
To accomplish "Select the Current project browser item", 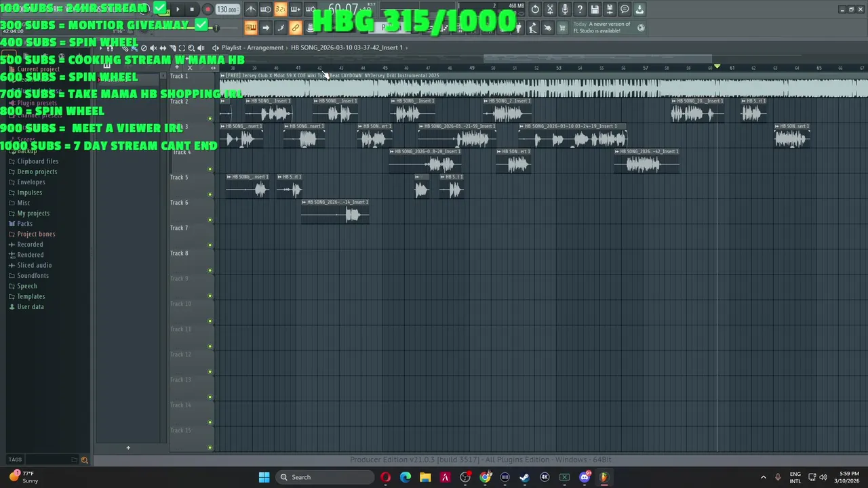I will pyautogui.click(x=38, y=69).
